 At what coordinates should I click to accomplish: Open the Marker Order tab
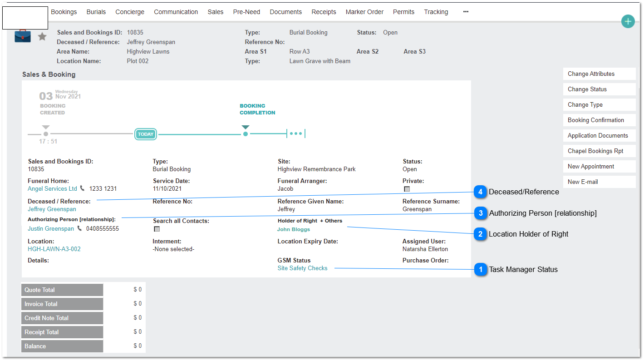tap(365, 12)
